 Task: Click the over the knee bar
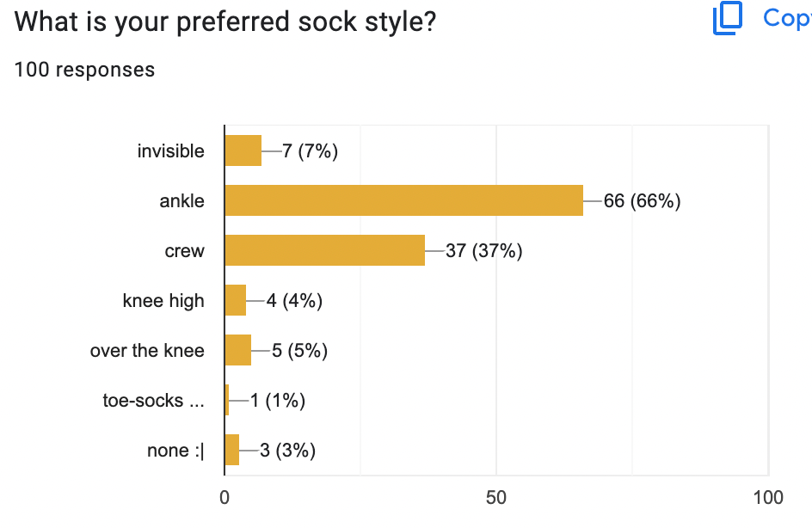coord(238,350)
